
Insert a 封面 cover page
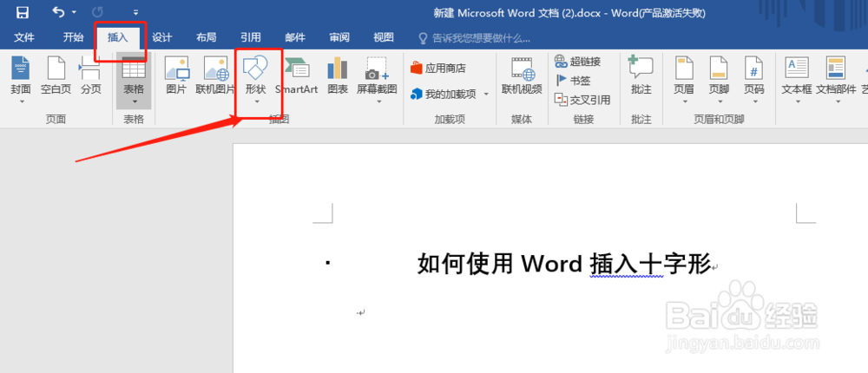pos(21,81)
